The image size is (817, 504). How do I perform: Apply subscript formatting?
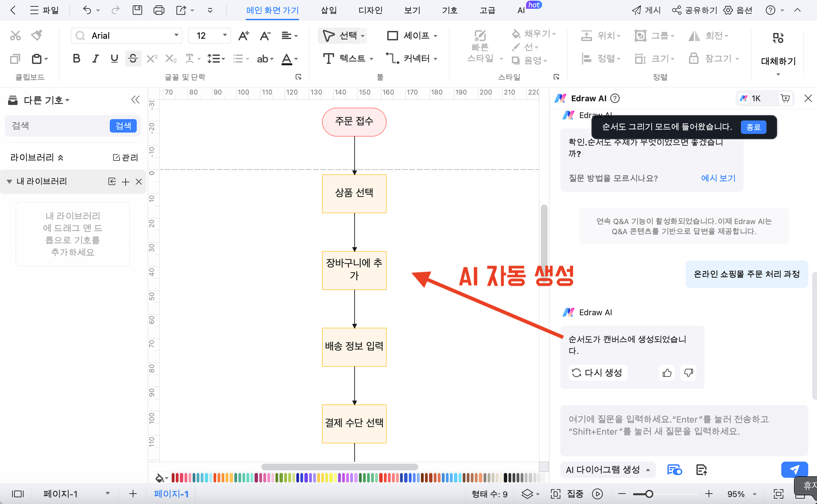coord(171,59)
